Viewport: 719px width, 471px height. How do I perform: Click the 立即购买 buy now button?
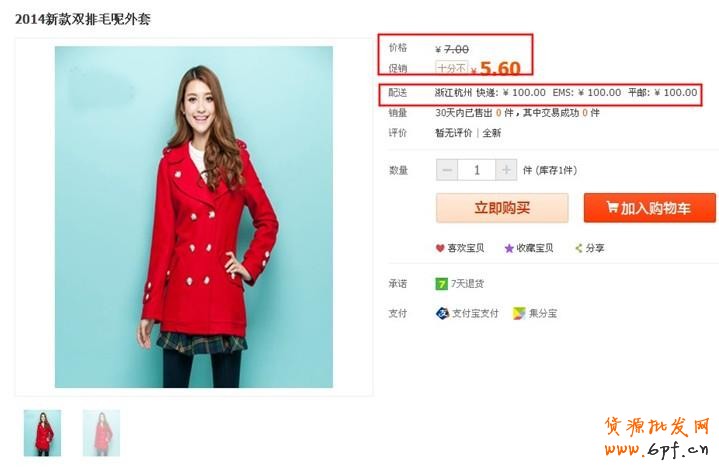pyautogui.click(x=502, y=208)
